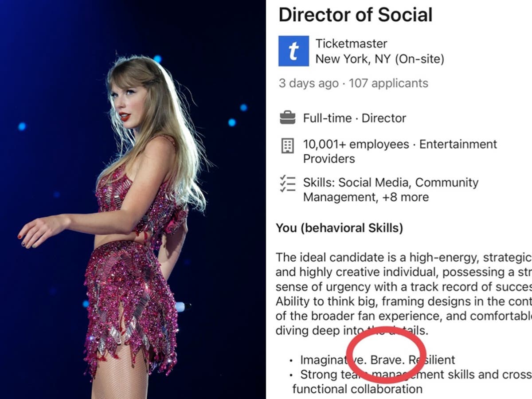Screen dimensions: 532x399
Task: Select the Director of Social job title
Action: [x=356, y=15]
